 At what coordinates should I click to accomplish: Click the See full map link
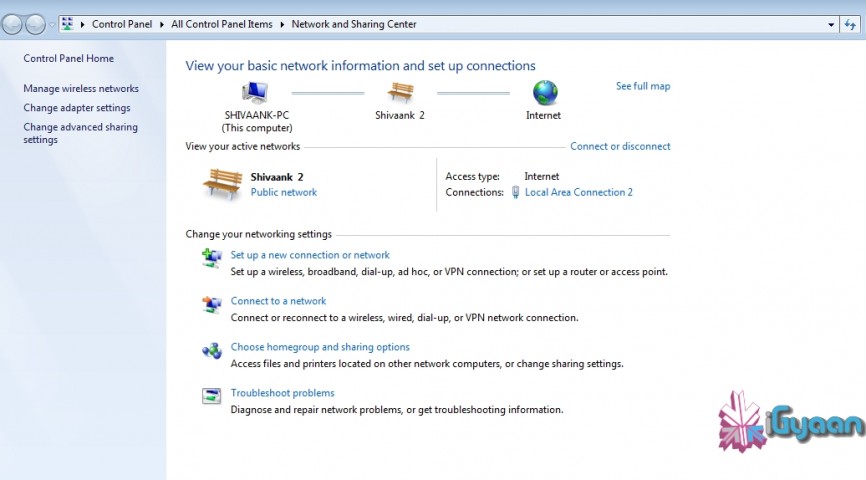(x=643, y=86)
